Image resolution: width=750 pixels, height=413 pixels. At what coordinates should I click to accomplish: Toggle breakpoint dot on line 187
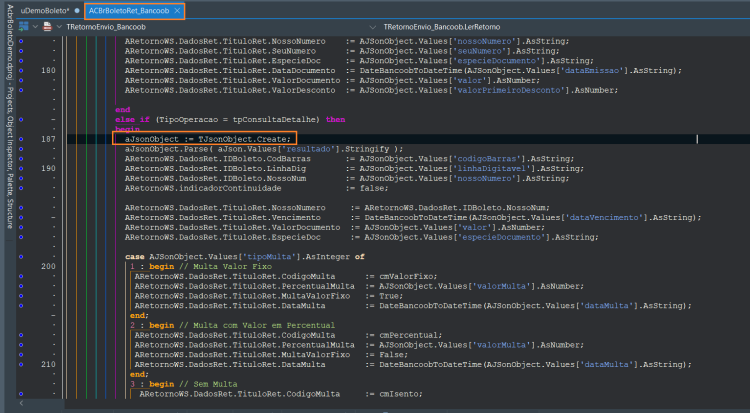[21, 139]
